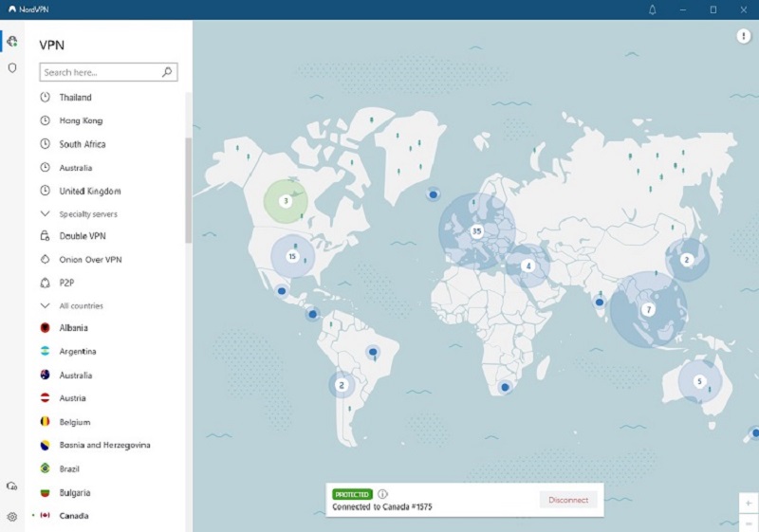Click the Bosnia and Herzegovina flag icon
The image size is (759, 532).
click(45, 445)
